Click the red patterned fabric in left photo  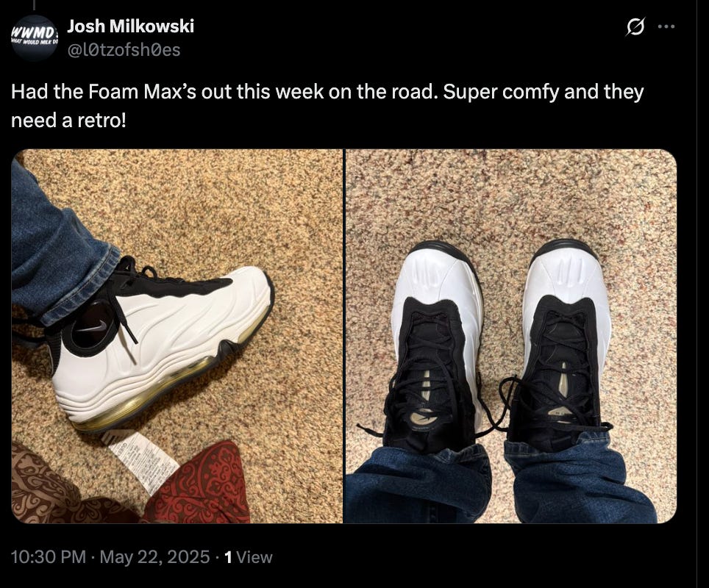206,484
